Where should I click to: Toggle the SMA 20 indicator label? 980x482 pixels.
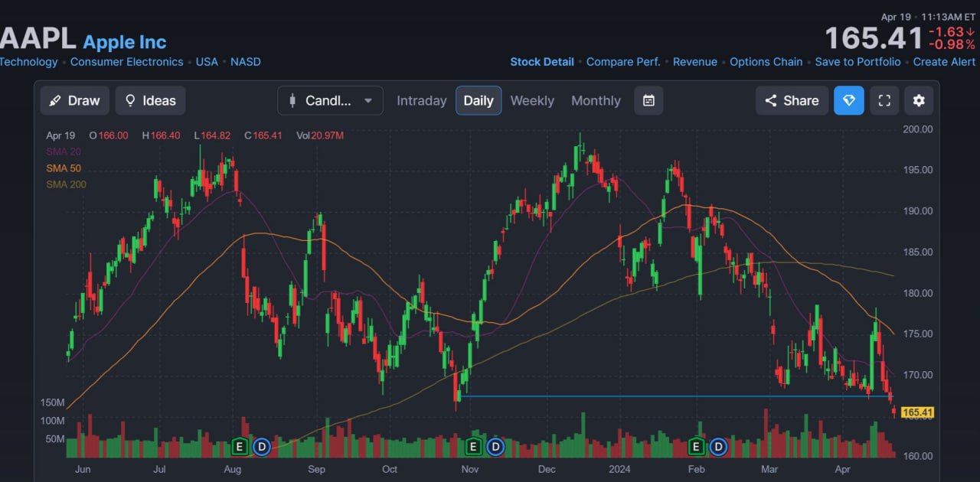[x=64, y=151]
